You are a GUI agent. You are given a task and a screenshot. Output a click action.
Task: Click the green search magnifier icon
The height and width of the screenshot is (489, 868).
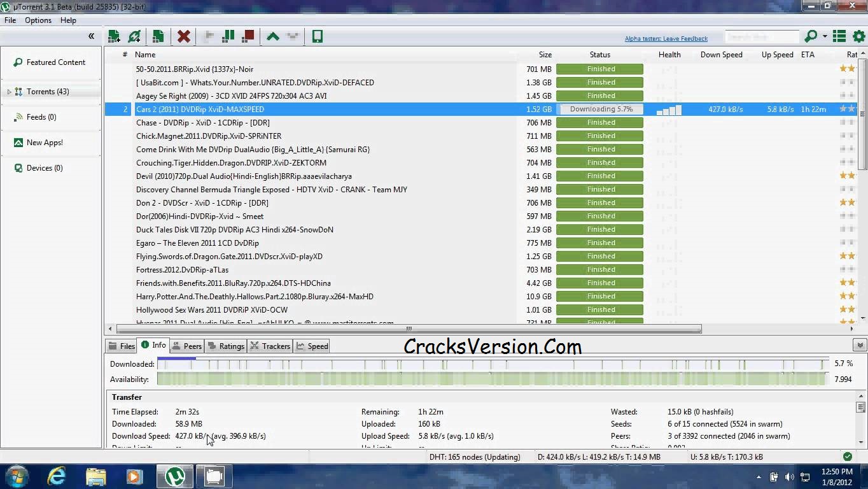[811, 37]
